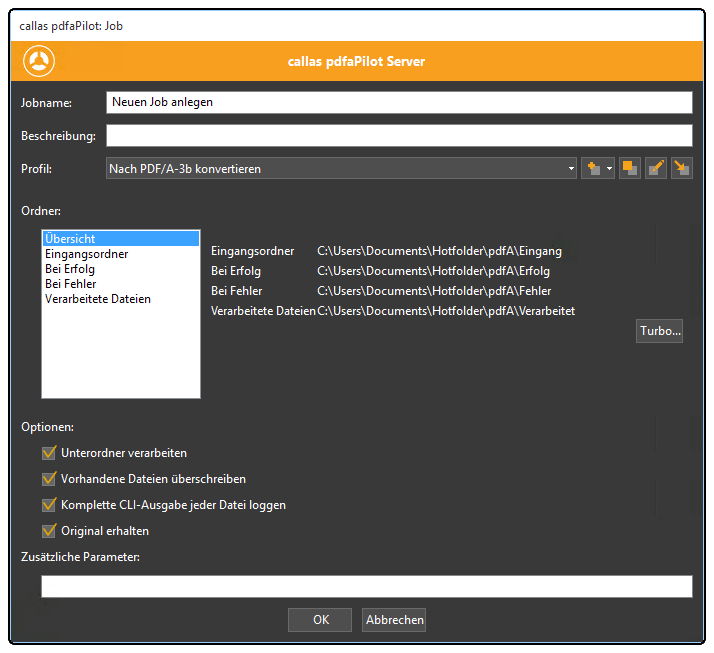Click the path ending in pdfA\Fehler
714x653 pixels.
(434, 291)
